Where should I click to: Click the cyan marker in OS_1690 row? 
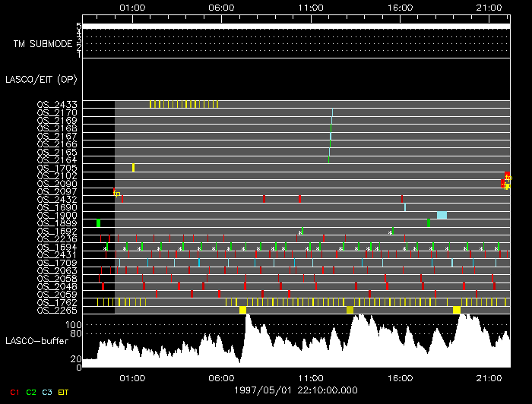405,207
